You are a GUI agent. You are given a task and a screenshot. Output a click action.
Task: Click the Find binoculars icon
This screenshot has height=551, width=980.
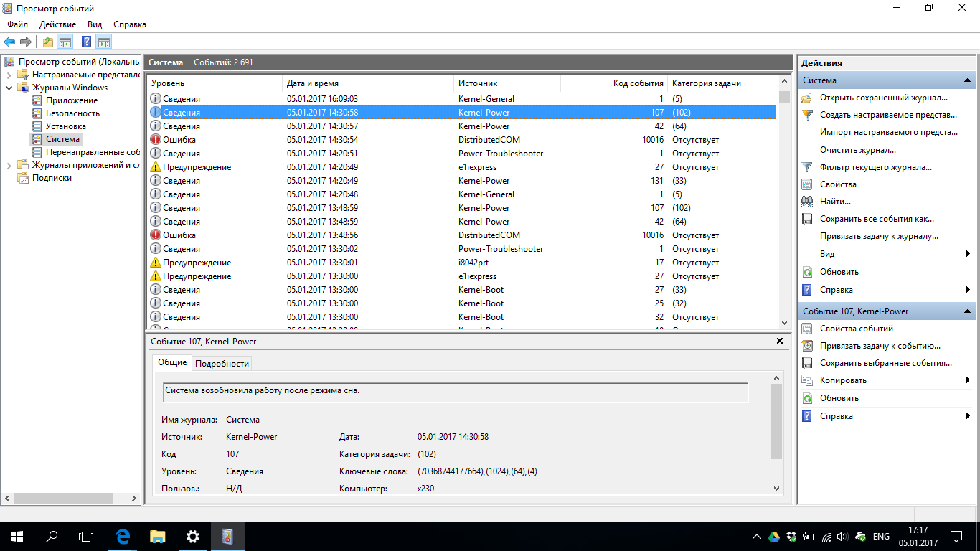[807, 202]
